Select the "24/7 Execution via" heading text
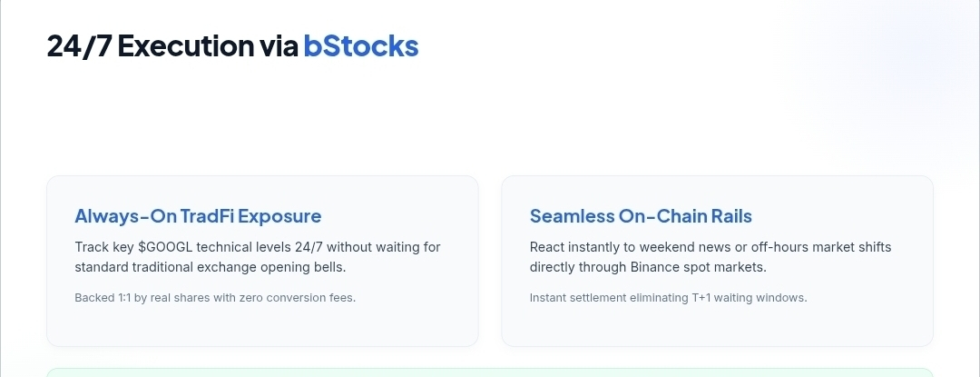This screenshot has width=980, height=377. pos(172,45)
